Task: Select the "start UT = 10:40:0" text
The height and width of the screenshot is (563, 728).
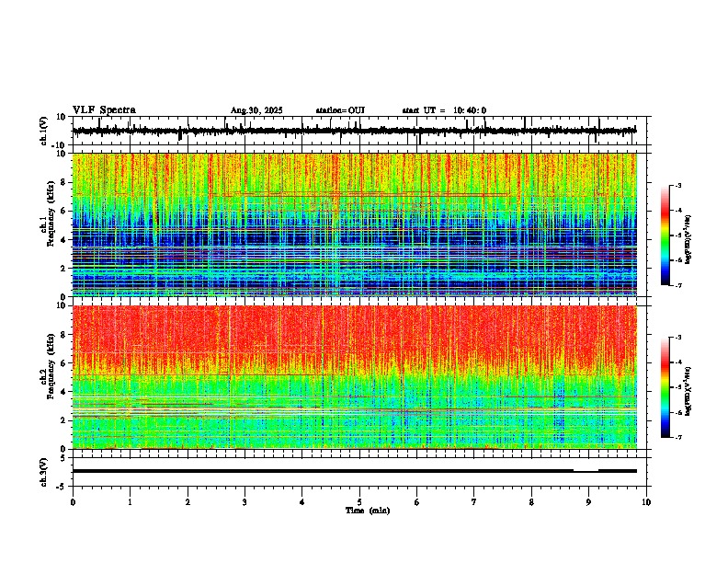Action: (444, 110)
